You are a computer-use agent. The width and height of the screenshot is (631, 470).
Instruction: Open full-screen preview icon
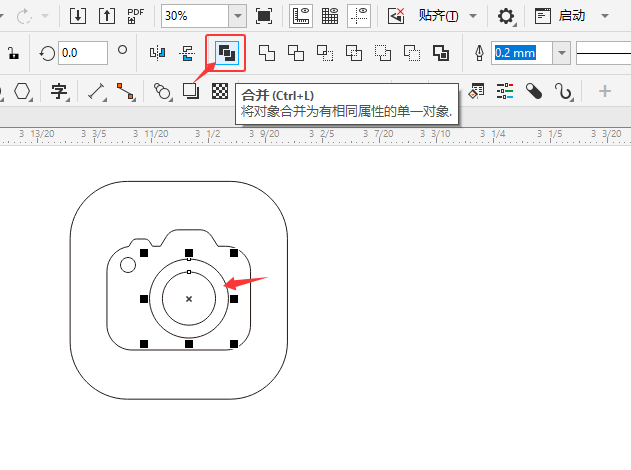tap(264, 16)
